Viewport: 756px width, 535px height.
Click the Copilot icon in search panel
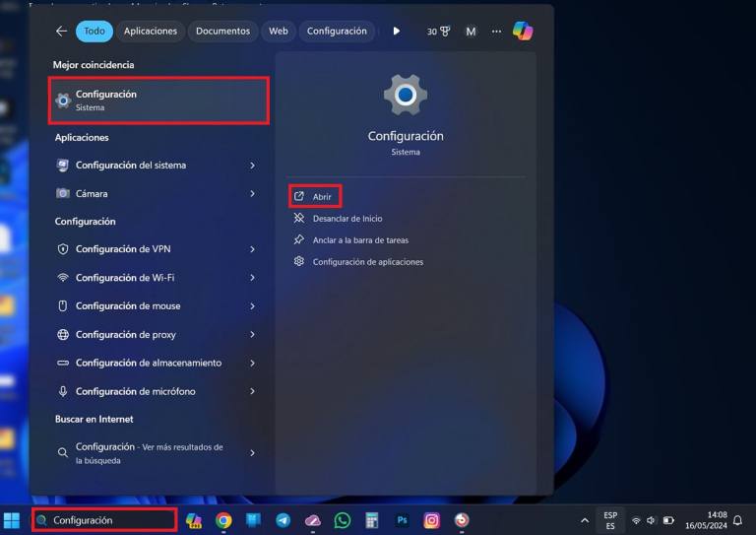[523, 32]
